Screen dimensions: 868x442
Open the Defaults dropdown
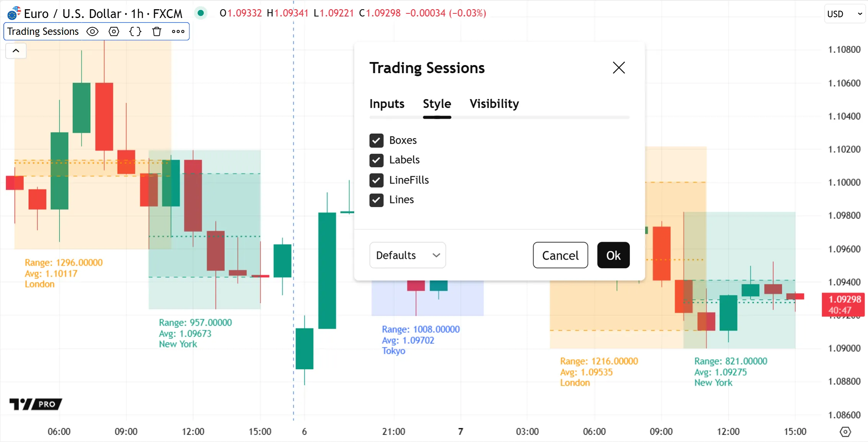[407, 255]
